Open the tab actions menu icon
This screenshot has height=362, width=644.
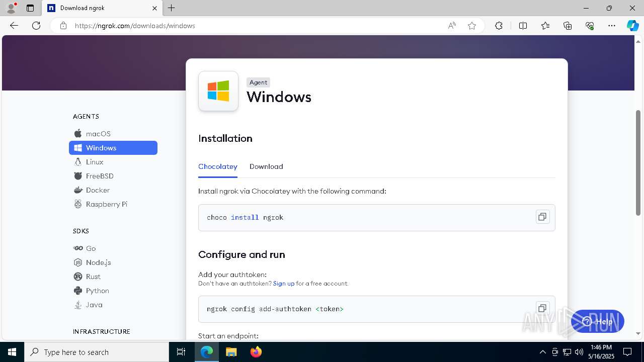[30, 8]
